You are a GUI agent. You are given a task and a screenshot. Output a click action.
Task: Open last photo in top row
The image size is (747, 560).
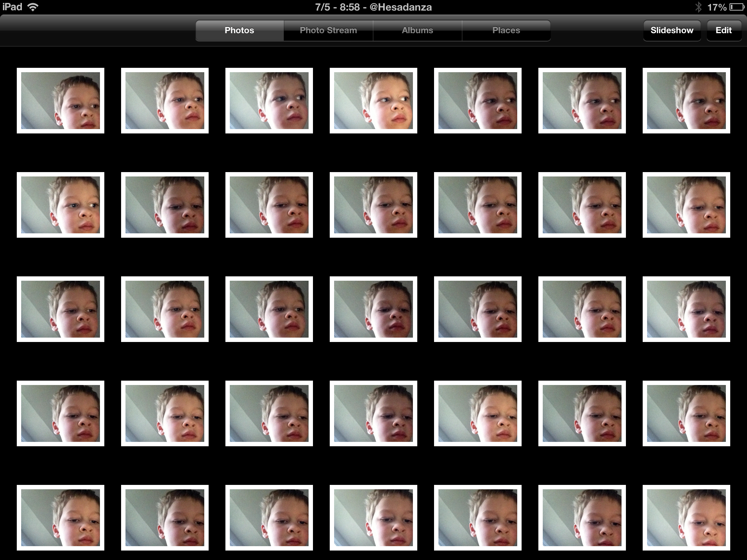(686, 101)
